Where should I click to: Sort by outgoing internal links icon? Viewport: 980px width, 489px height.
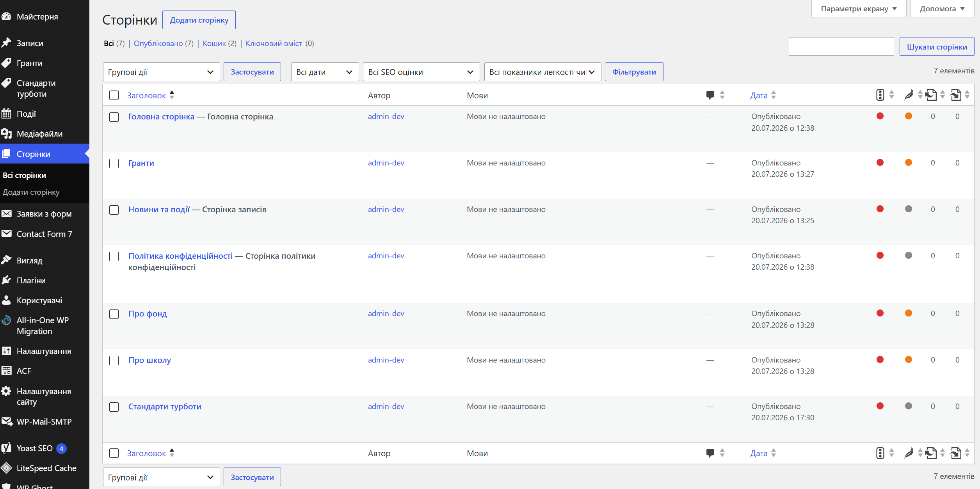coord(931,95)
